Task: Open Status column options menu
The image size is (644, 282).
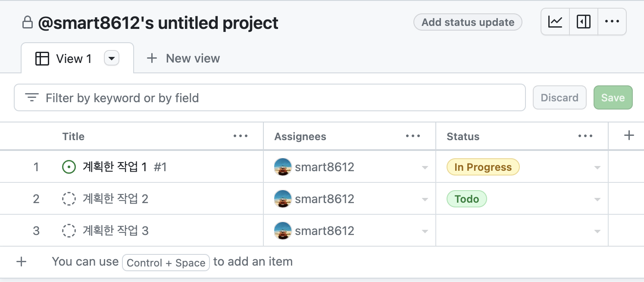Action: tap(585, 136)
